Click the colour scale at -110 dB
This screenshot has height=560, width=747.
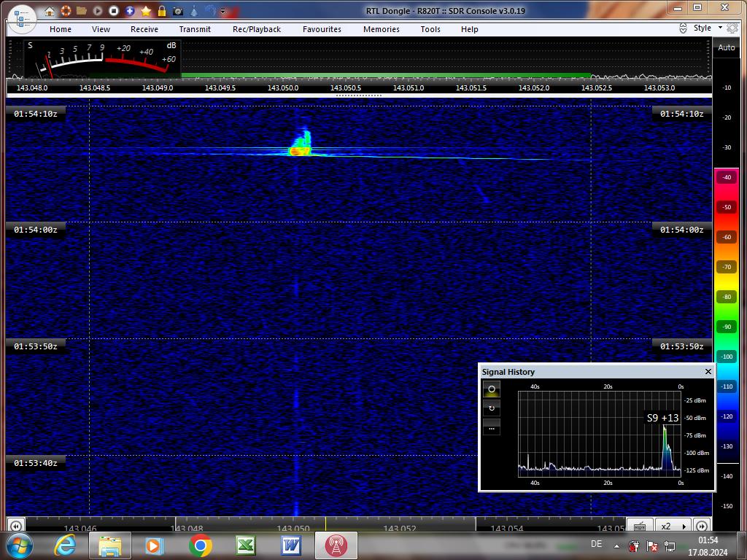(727, 386)
